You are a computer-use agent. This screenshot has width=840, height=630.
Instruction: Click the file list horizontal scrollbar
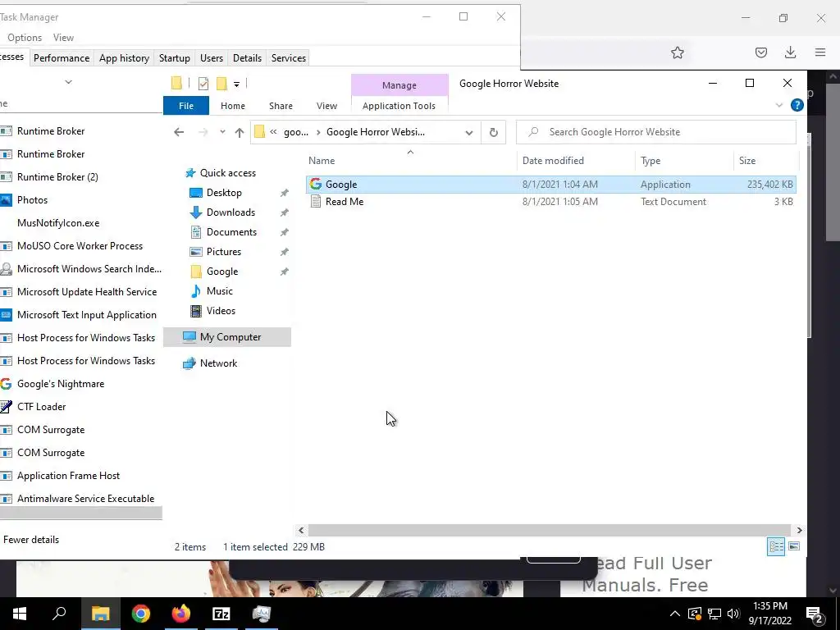click(x=550, y=531)
